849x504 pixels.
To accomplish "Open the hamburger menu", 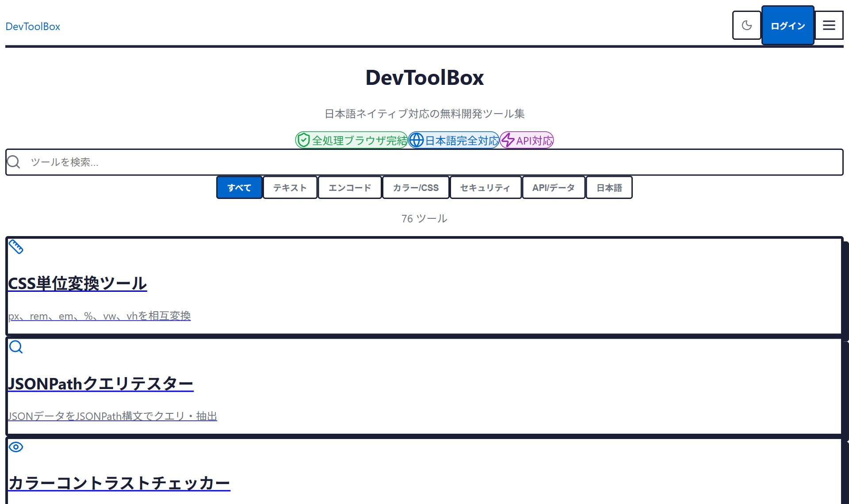I will point(829,26).
